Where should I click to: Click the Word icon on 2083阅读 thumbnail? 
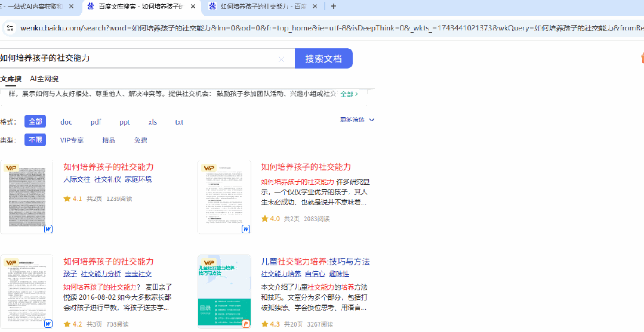tap(246, 229)
